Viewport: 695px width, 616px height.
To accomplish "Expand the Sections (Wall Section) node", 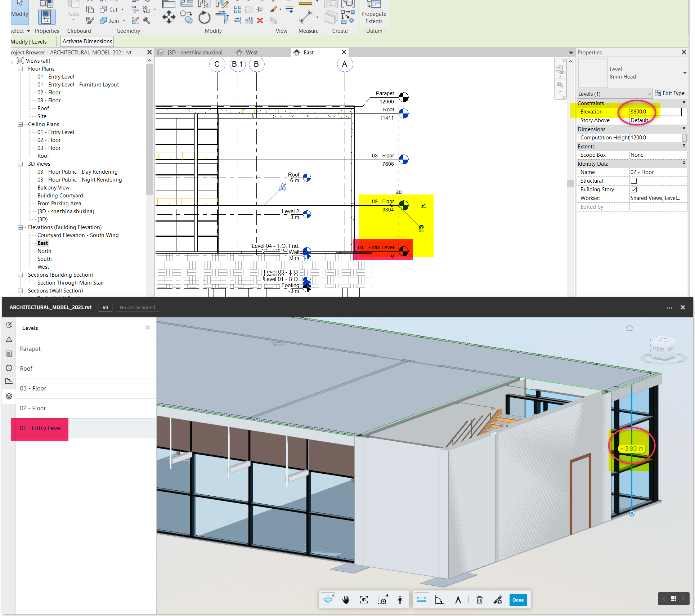I will pos(21,291).
